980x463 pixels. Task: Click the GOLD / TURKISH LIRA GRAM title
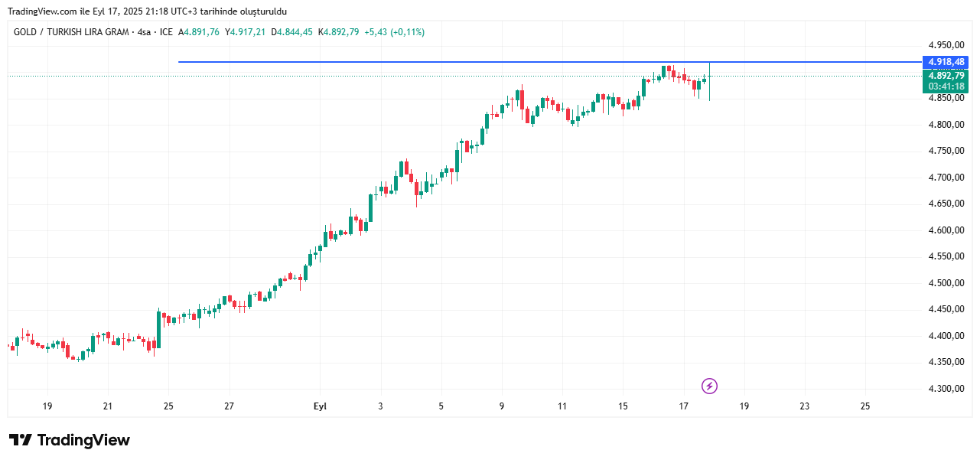tap(72, 32)
